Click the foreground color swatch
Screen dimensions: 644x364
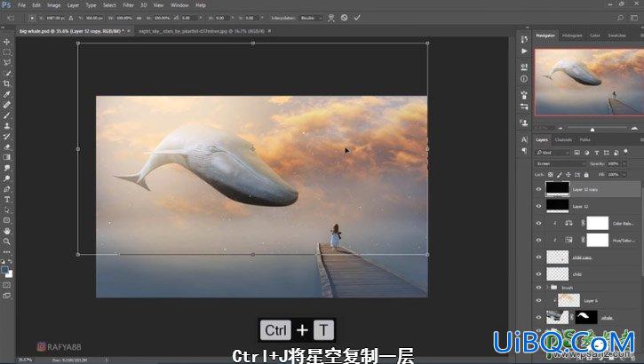point(4,271)
